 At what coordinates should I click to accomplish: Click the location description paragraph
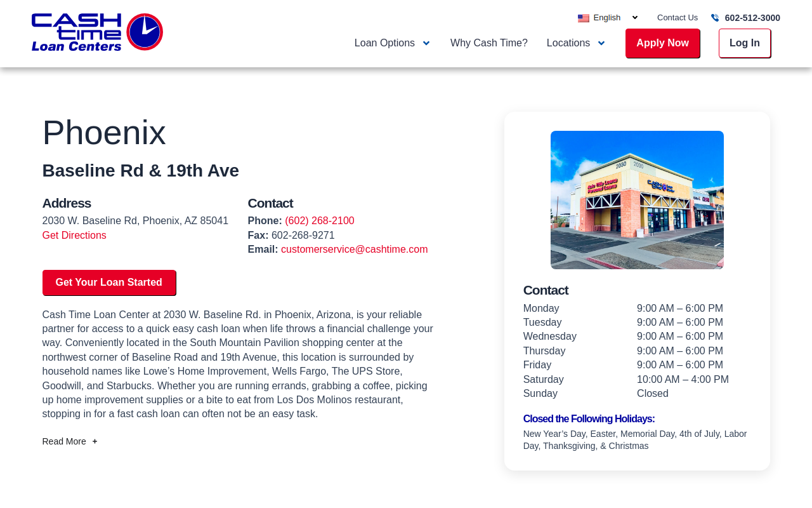(239, 364)
